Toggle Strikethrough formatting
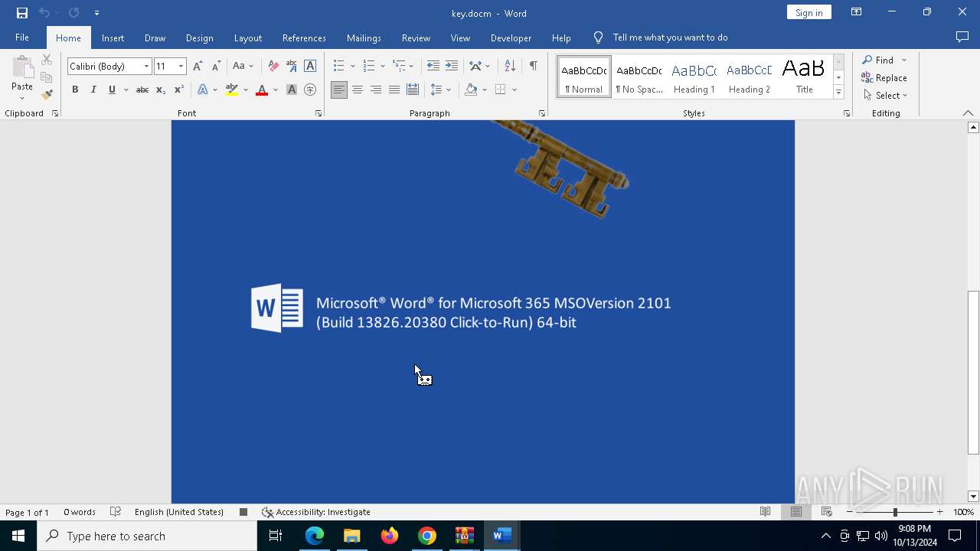The image size is (980, 551). coord(142,90)
